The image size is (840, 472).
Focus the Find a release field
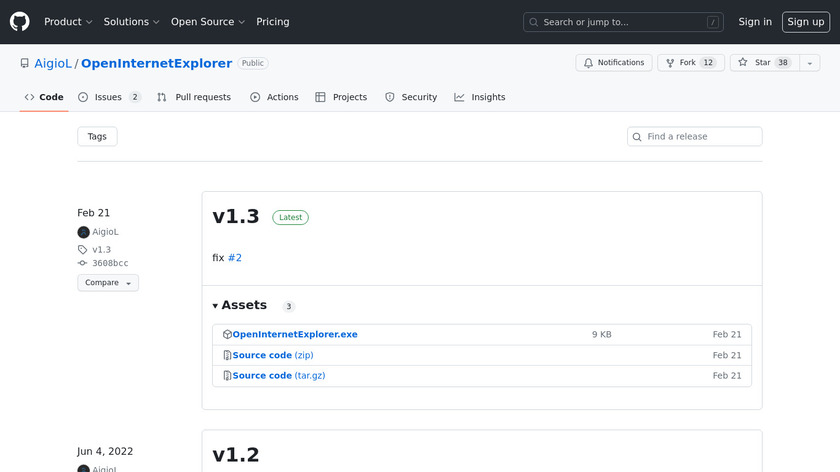click(x=700, y=136)
